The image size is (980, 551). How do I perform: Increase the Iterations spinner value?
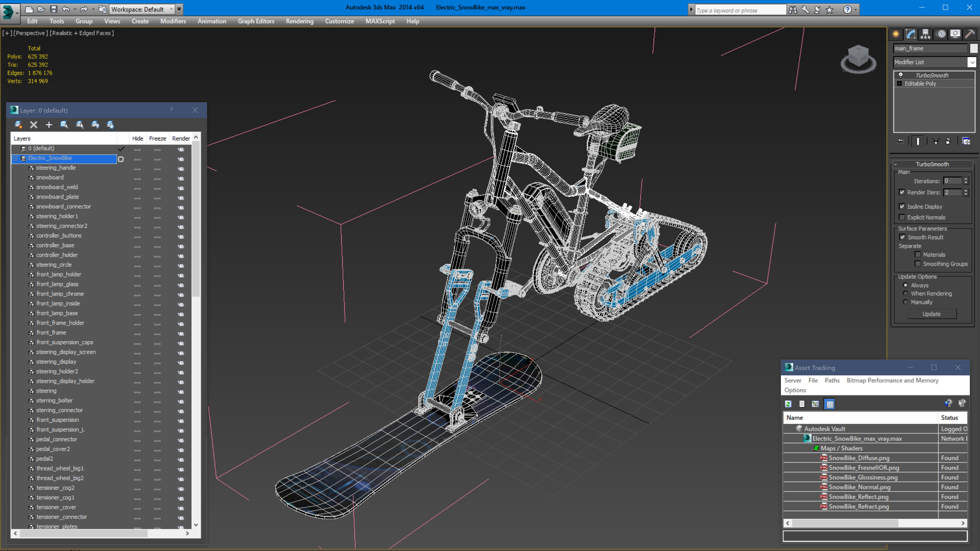966,179
